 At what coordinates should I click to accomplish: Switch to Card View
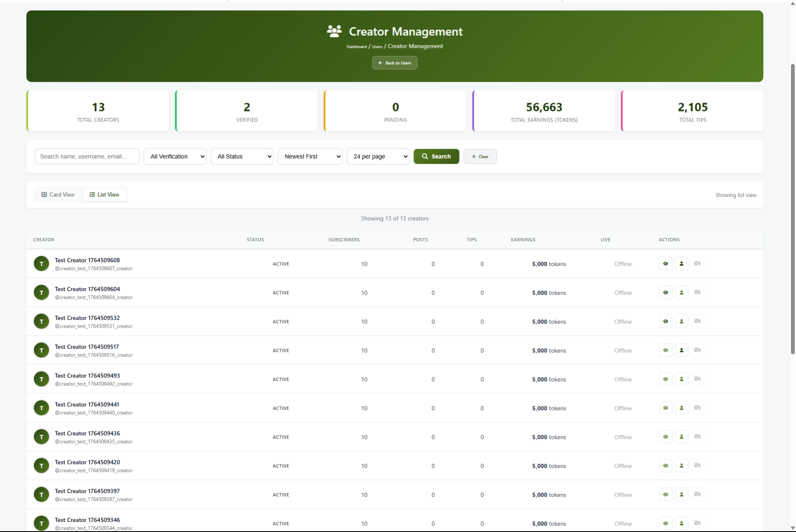[58, 195]
